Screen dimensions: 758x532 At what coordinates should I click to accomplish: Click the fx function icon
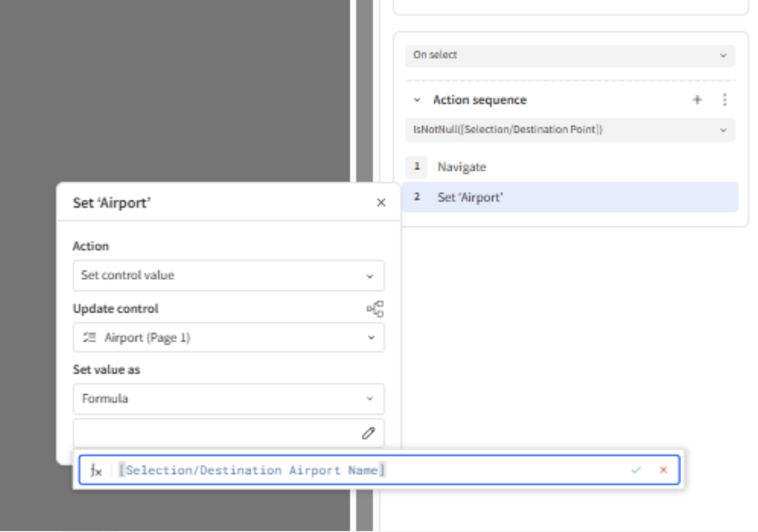(x=96, y=470)
